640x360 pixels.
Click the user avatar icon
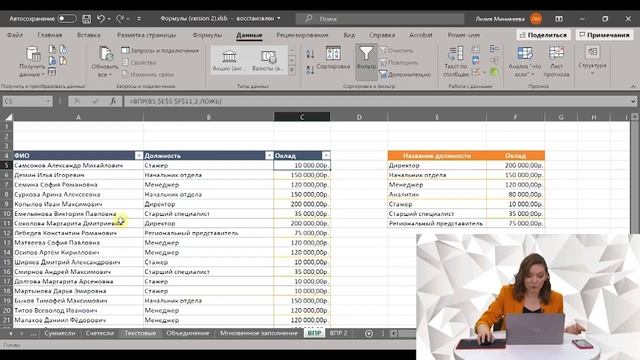click(x=536, y=19)
